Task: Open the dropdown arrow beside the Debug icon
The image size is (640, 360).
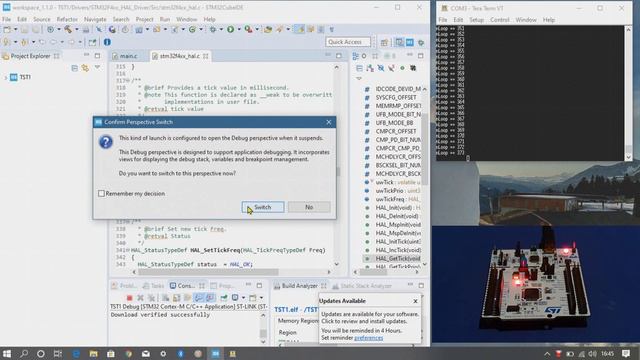Action: (221, 29)
